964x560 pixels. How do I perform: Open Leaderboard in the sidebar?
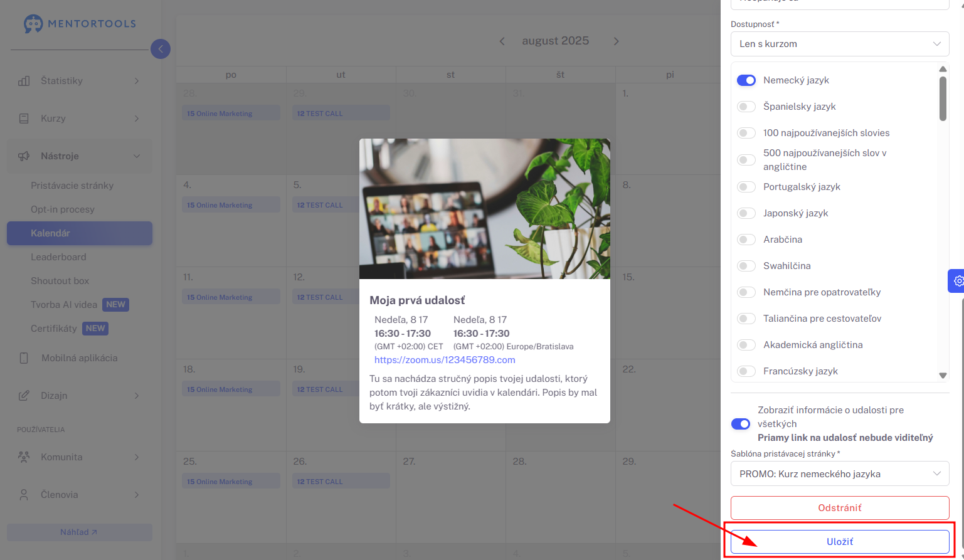pos(58,257)
